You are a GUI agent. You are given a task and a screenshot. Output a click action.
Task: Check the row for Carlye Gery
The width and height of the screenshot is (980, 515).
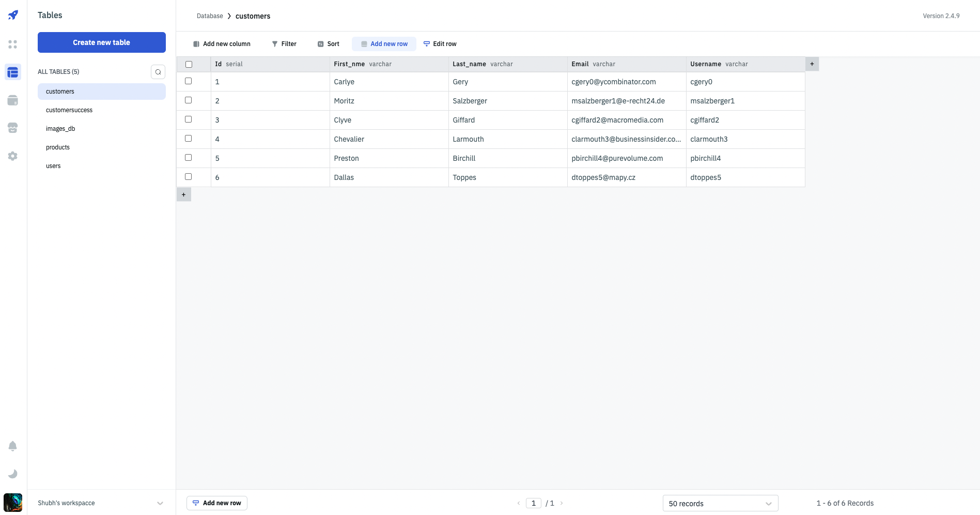tap(189, 81)
